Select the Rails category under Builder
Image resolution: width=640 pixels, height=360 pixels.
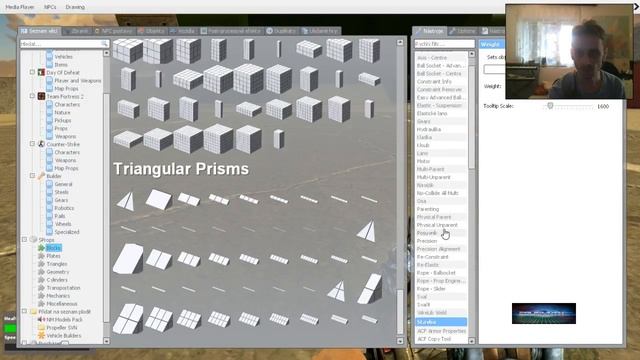tap(60, 216)
